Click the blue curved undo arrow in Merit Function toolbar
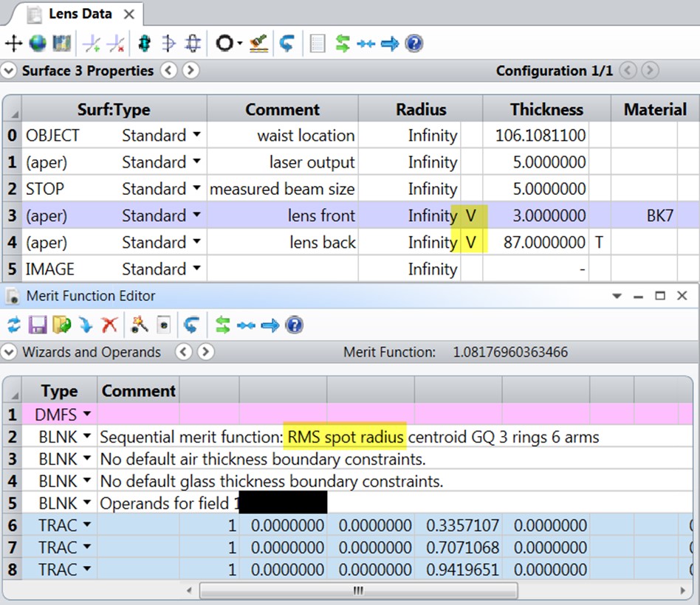 coord(191,325)
